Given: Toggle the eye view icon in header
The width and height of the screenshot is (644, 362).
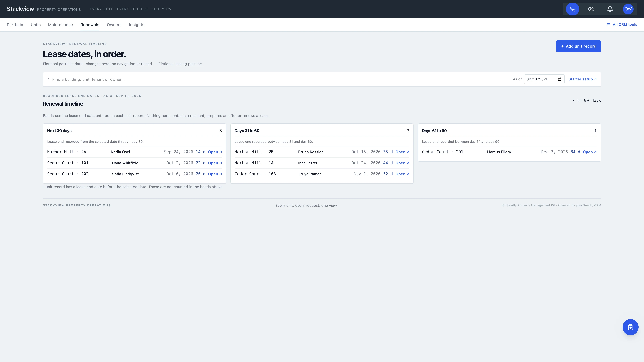Looking at the screenshot, I should [x=591, y=9].
